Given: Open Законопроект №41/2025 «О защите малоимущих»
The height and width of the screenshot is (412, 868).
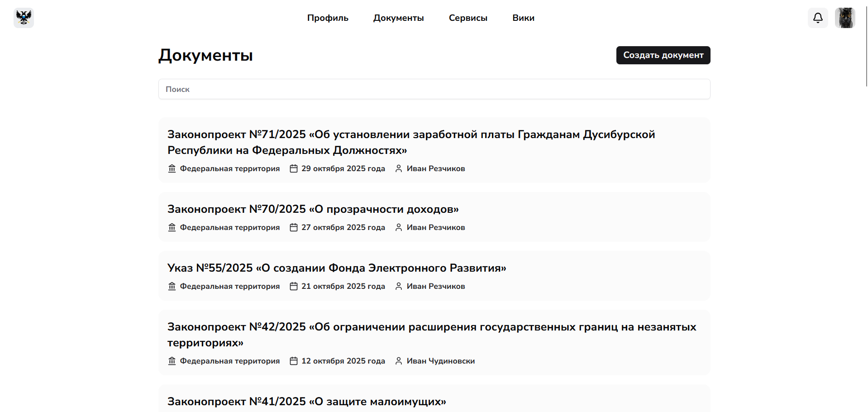Looking at the screenshot, I should coord(306,402).
